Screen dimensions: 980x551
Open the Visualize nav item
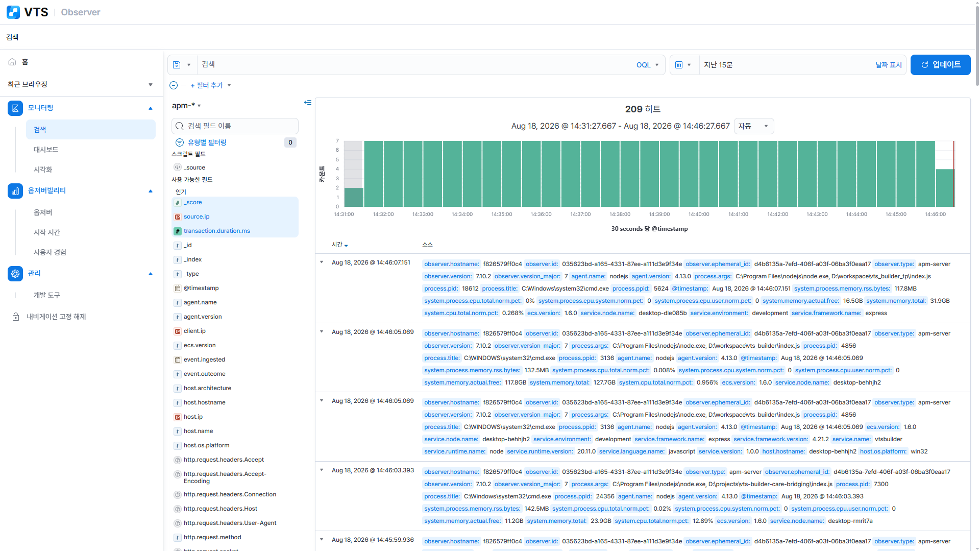[43, 170]
